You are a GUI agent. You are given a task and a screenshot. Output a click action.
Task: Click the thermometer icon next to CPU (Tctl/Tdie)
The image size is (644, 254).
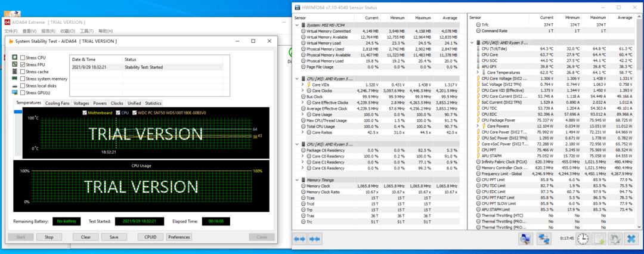pos(478,48)
